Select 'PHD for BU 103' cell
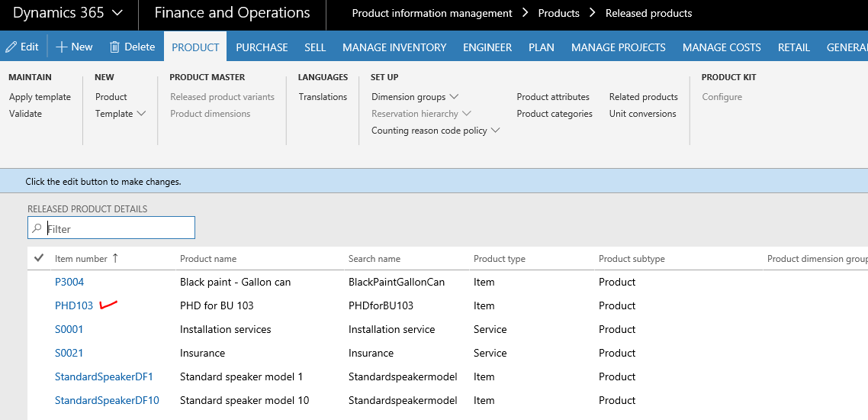868x420 pixels. coord(217,306)
